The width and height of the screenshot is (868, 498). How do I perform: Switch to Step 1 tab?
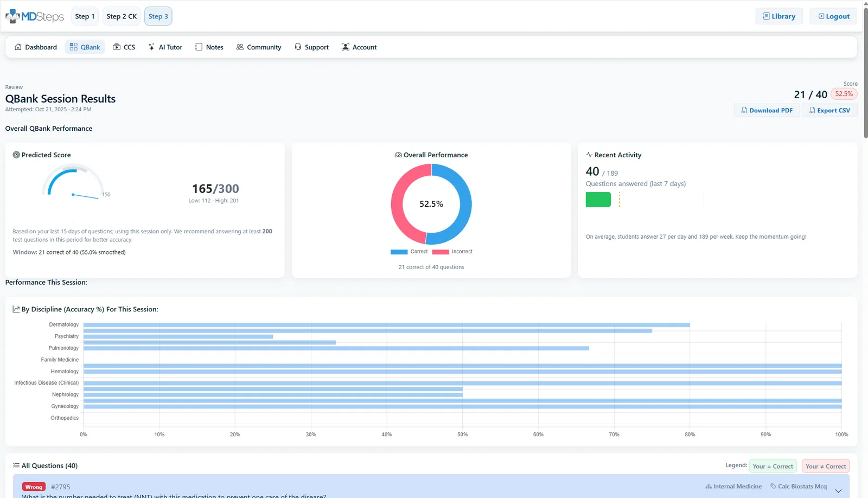point(85,16)
